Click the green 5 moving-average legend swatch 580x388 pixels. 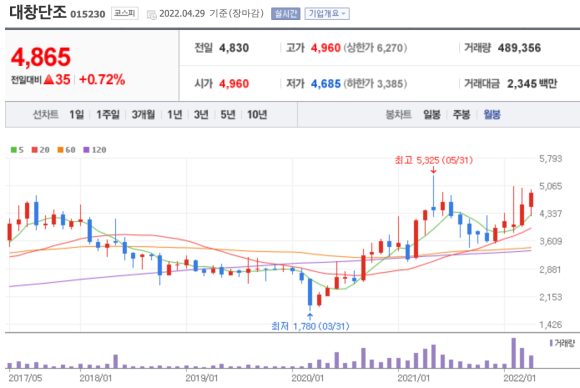14,150
